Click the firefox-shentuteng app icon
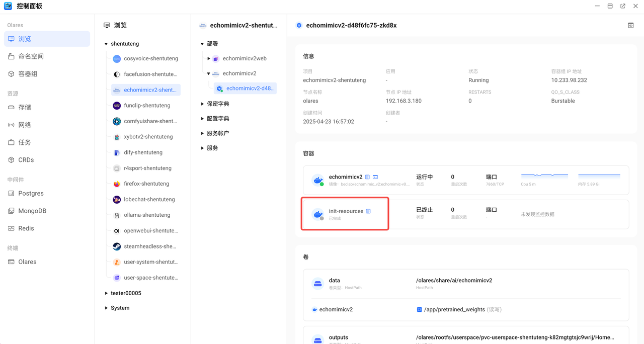The width and height of the screenshot is (644, 344). (x=117, y=184)
